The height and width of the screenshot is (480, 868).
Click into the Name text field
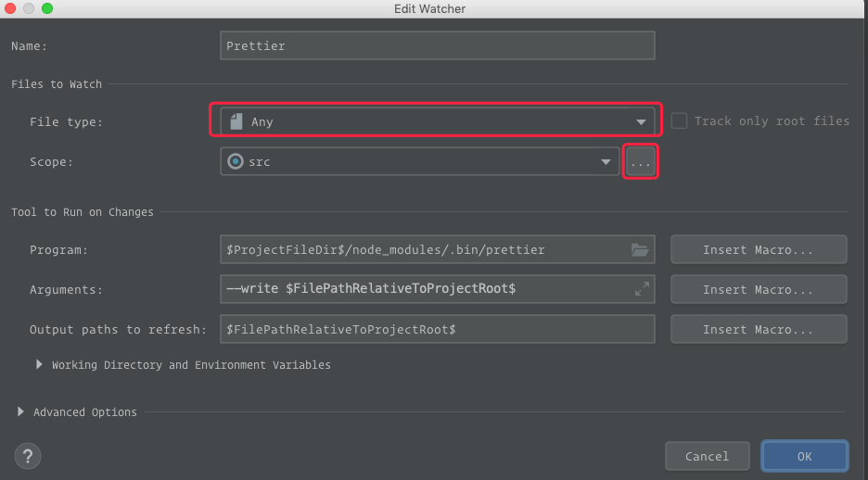click(437, 45)
